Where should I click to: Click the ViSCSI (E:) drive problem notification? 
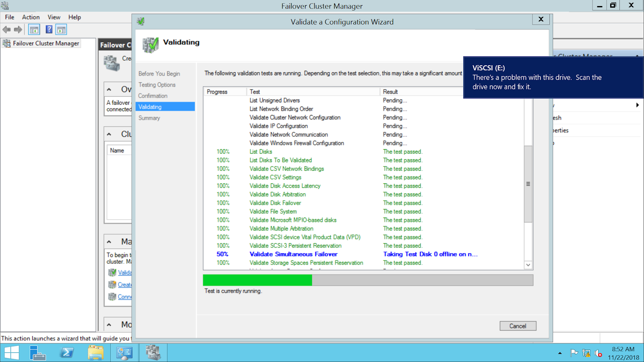click(x=553, y=77)
